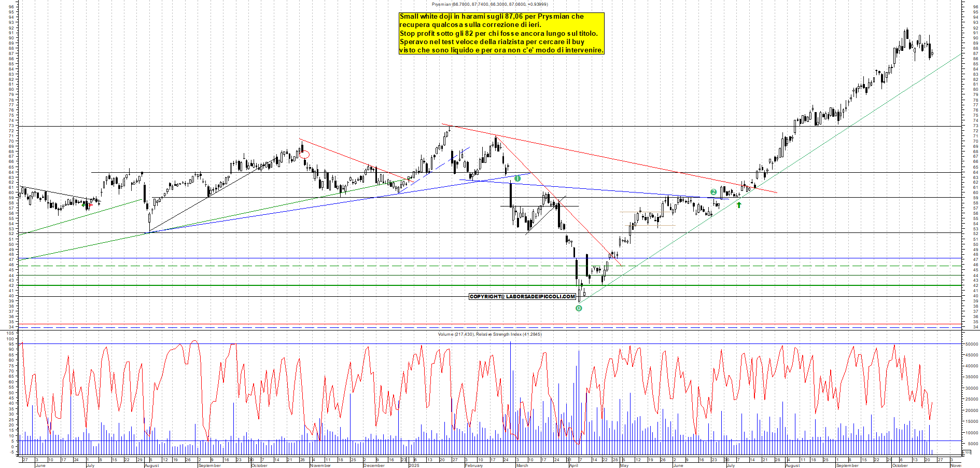The height and width of the screenshot is (468, 980).
Task: Select the red ellipse annotation on chart
Action: tap(304, 154)
